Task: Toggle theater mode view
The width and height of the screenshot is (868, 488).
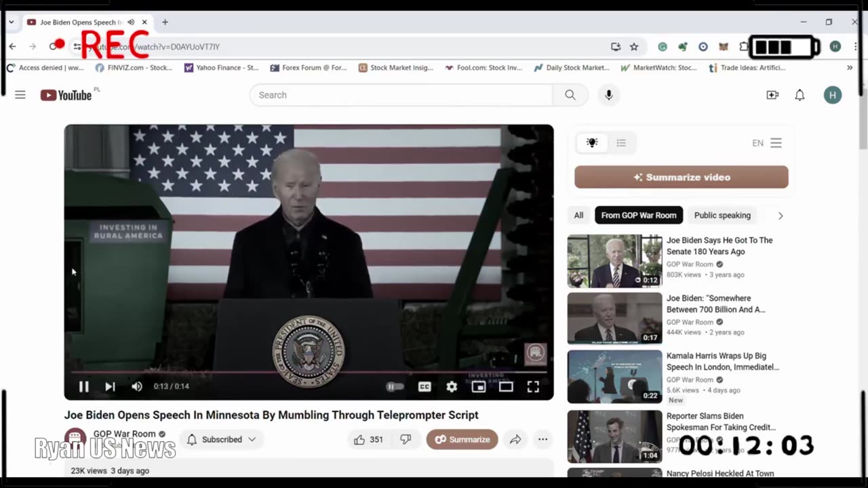Action: click(506, 386)
